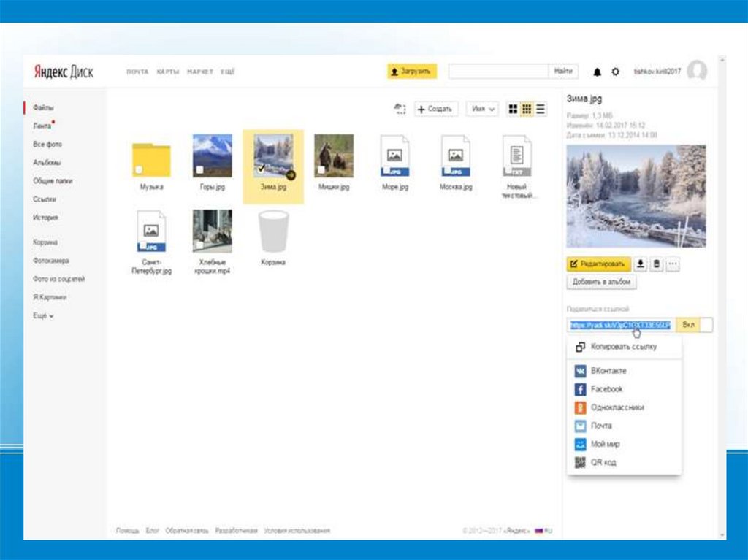Select the Море.jpg file icon
The width and height of the screenshot is (748, 560).
click(394, 156)
